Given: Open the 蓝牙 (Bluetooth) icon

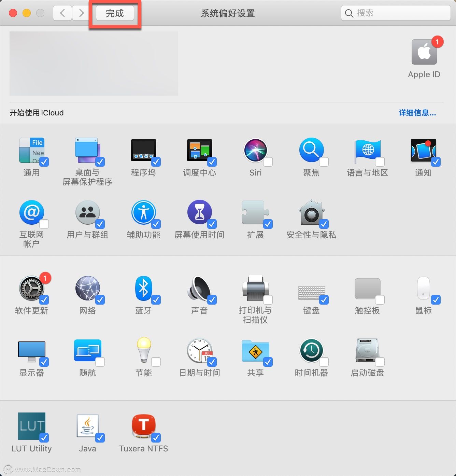Looking at the screenshot, I should pos(143,288).
